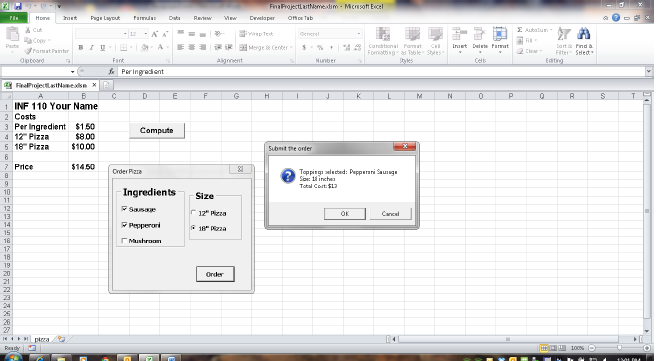Screen dimensions: 671x361
Task: Click the Decrease Font Size icon
Action: 165,34
